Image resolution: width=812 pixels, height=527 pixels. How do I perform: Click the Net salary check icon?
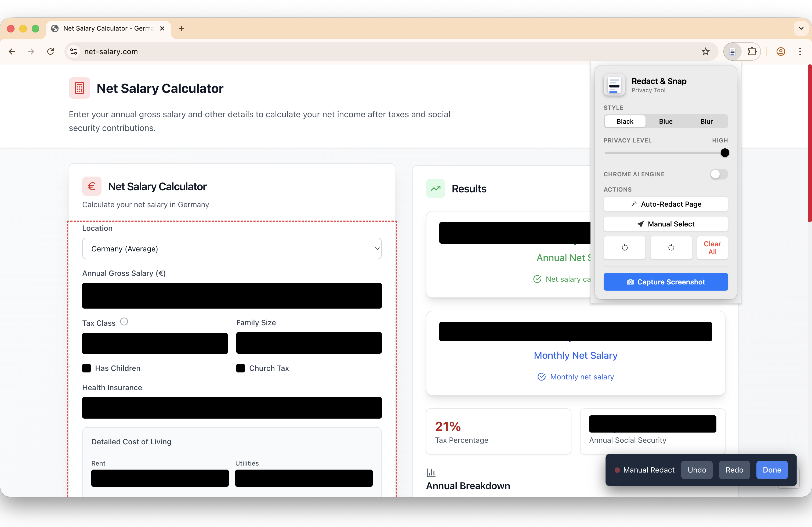point(537,279)
